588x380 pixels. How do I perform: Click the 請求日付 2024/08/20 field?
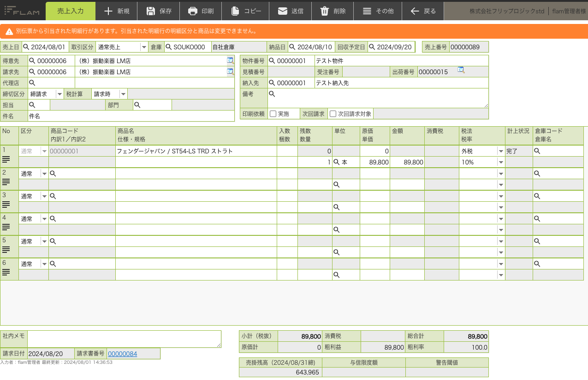point(50,354)
